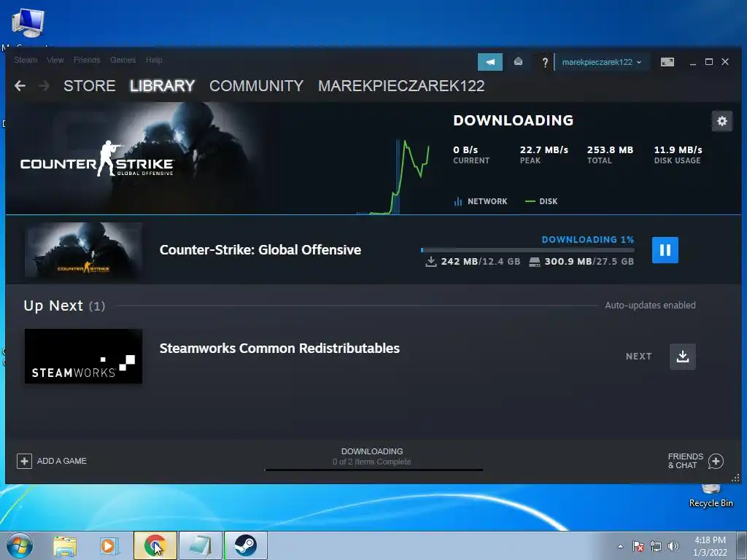Image resolution: width=747 pixels, height=560 pixels.
Task: Click the 11.9 MB/s DISK USAGE value
Action: click(678, 150)
